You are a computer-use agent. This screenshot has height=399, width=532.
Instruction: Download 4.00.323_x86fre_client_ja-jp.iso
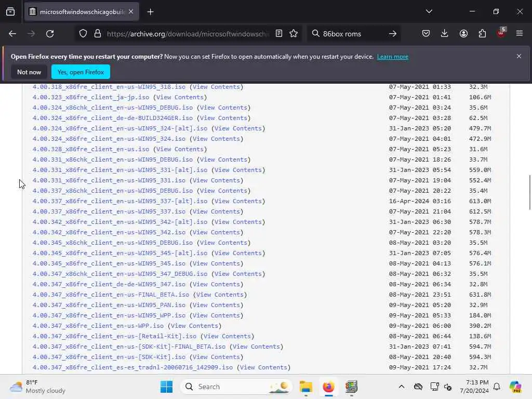[91, 97]
